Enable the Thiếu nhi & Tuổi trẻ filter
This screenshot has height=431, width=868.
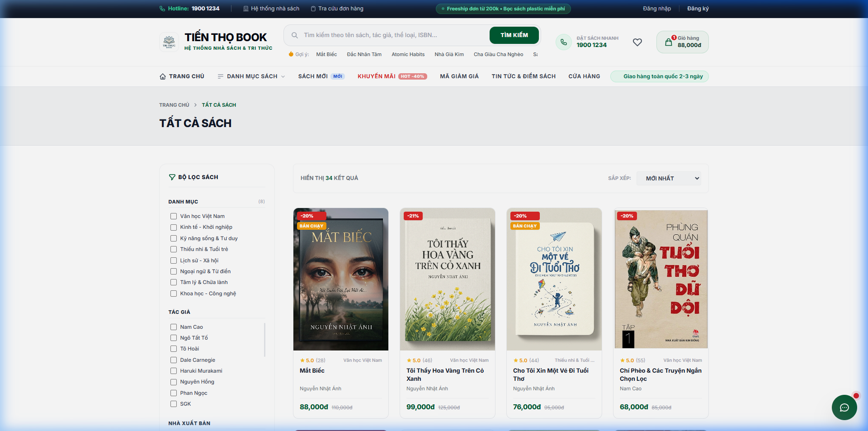point(174,249)
